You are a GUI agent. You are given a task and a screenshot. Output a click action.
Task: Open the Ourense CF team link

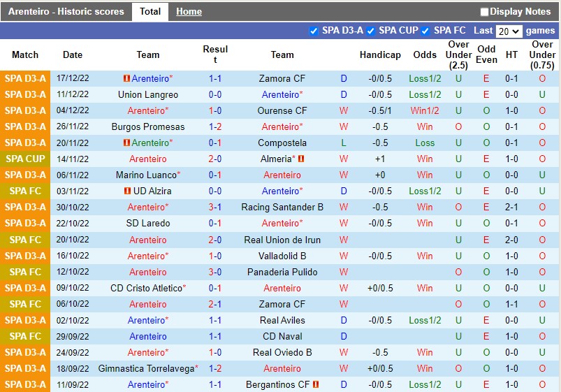tap(282, 110)
